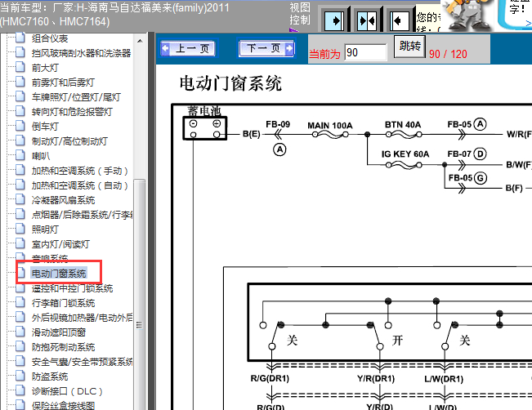
Task: Open 喇叭 tree item
Action: coord(41,156)
